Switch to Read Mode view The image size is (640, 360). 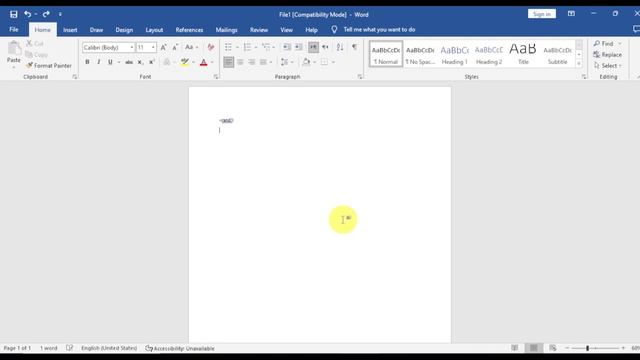[515, 348]
